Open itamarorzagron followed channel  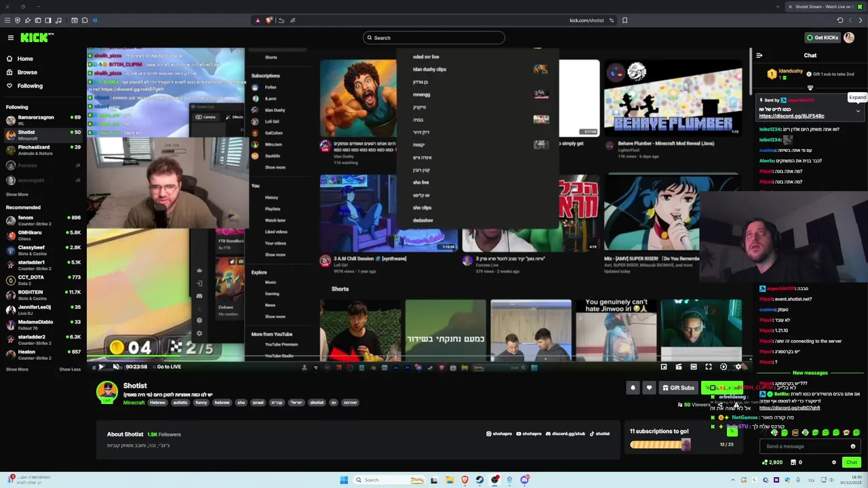pos(43,120)
